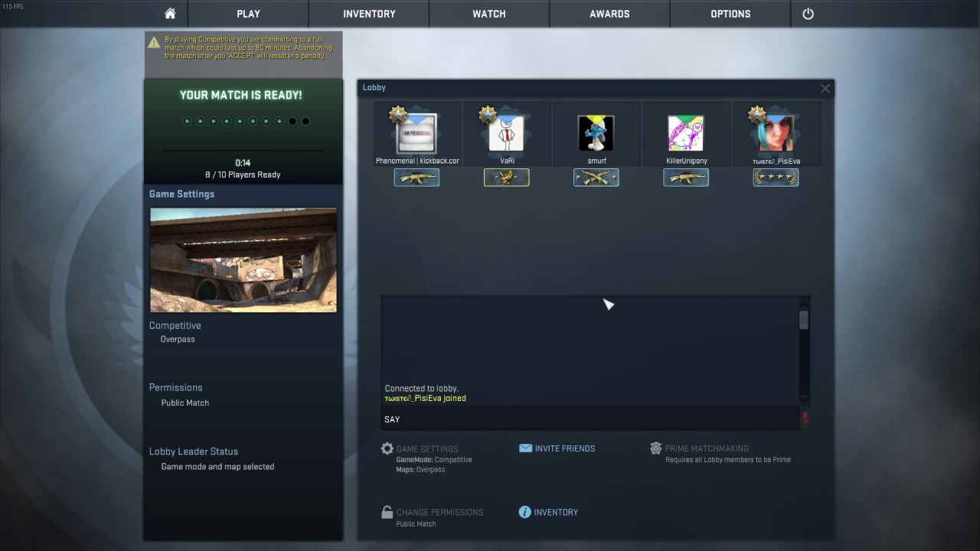Viewport: 980px width, 551px height.
Task: Click rank icon under smurf
Action: 596,178
